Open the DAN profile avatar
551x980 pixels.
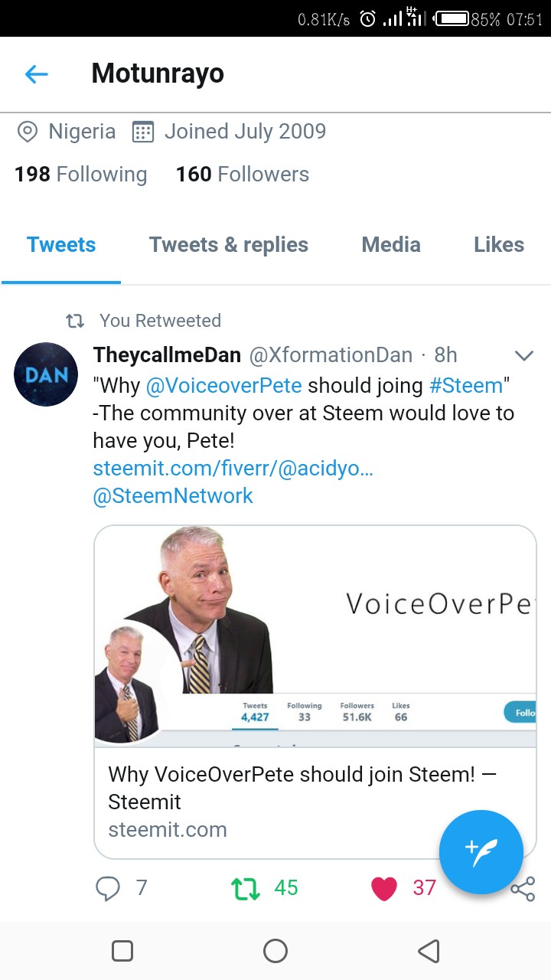[46, 374]
